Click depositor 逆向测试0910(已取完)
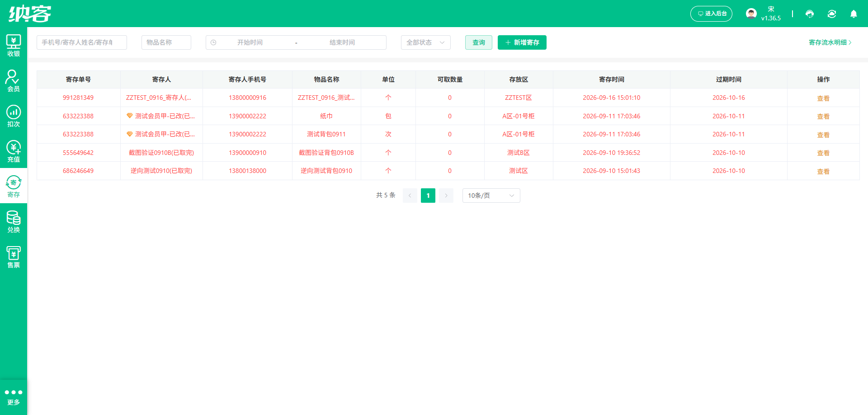This screenshot has width=868, height=415. pyautogui.click(x=161, y=171)
